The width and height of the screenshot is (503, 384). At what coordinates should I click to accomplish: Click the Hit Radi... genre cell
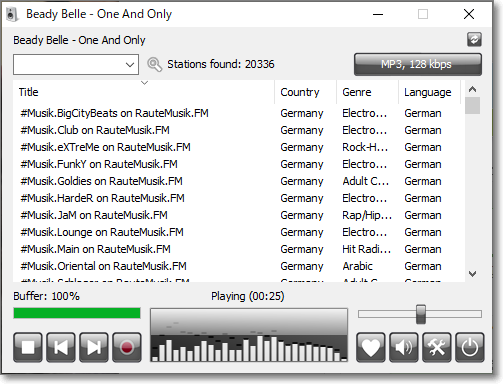tap(367, 249)
